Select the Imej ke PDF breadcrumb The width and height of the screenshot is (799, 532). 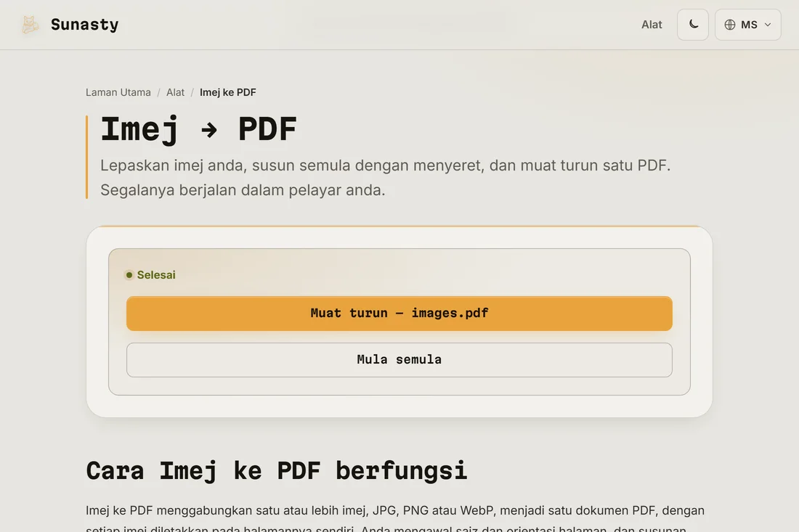[x=228, y=92]
